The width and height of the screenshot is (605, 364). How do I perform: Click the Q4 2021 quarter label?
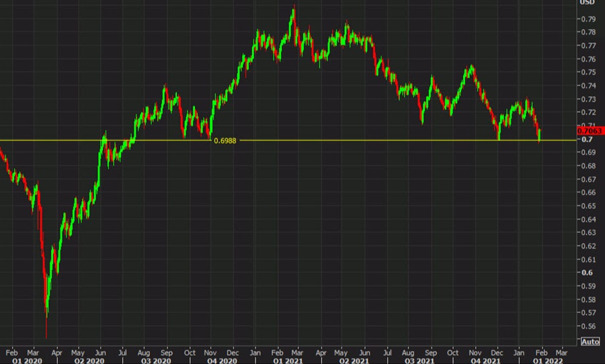(x=486, y=361)
